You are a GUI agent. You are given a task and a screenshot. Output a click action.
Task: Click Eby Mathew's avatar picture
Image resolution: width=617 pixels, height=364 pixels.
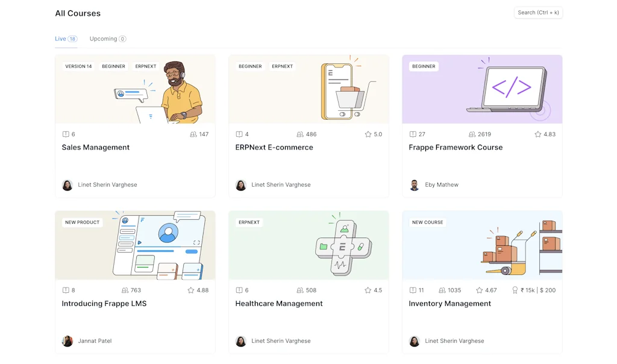tap(415, 185)
